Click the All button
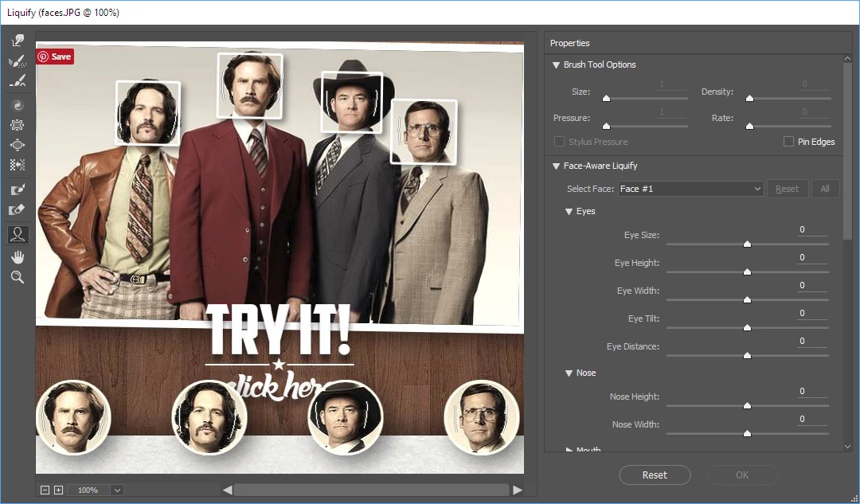This screenshot has height=504, width=860. tap(825, 189)
